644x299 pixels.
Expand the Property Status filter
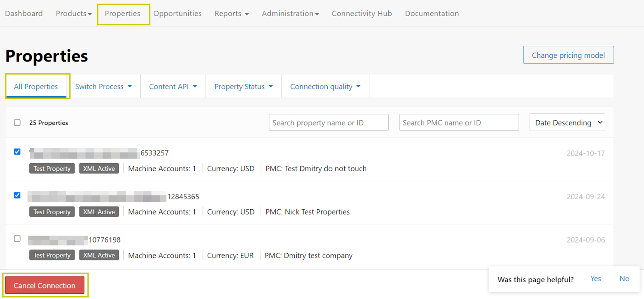pyautogui.click(x=243, y=87)
